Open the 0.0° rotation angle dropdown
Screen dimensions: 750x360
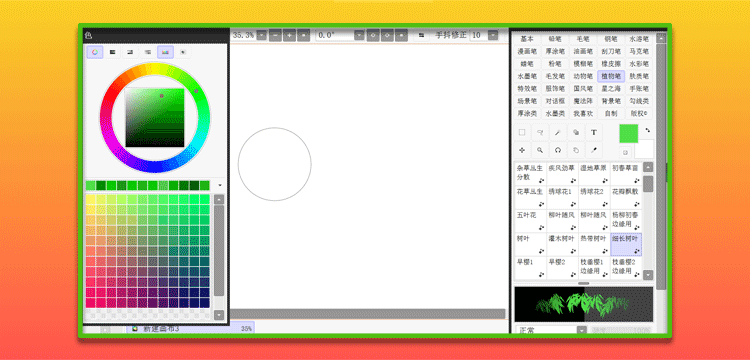click(359, 35)
